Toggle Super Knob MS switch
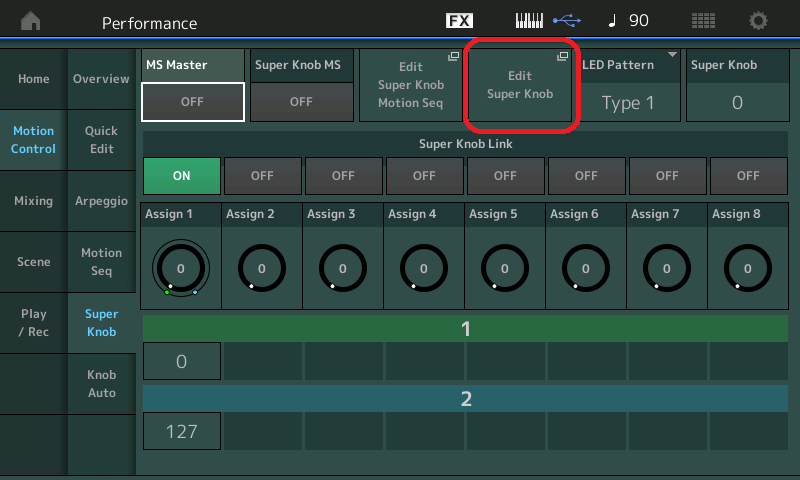This screenshot has height=480, width=800. tap(301, 101)
